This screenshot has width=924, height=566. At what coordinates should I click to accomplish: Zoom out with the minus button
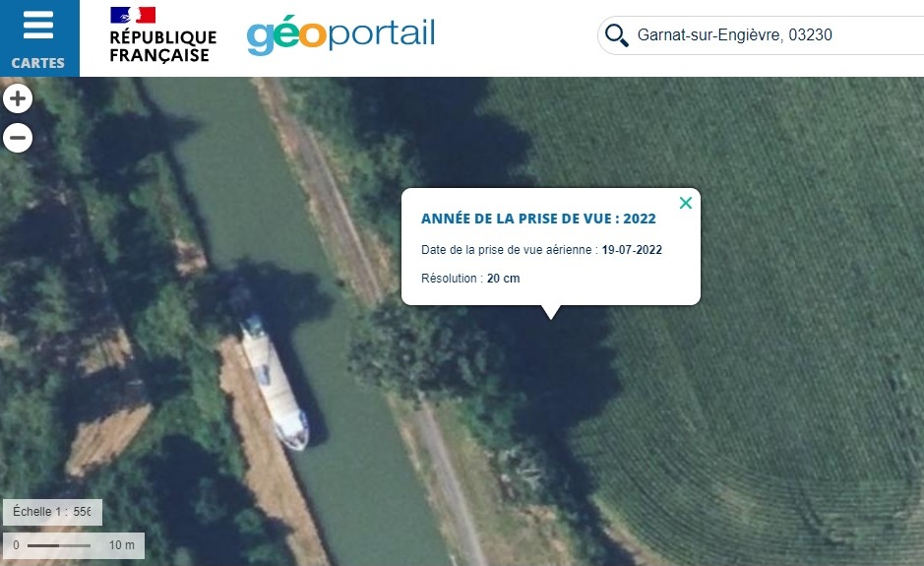point(18,138)
